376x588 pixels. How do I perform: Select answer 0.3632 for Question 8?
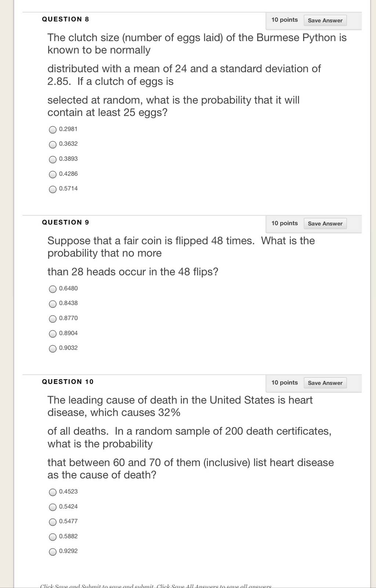pos(53,145)
